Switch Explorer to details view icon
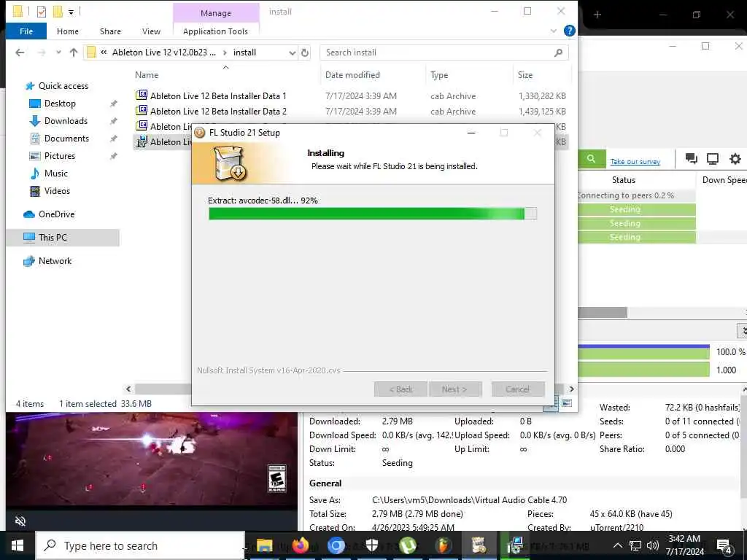Screen dimensions: 747x560 click(x=551, y=404)
